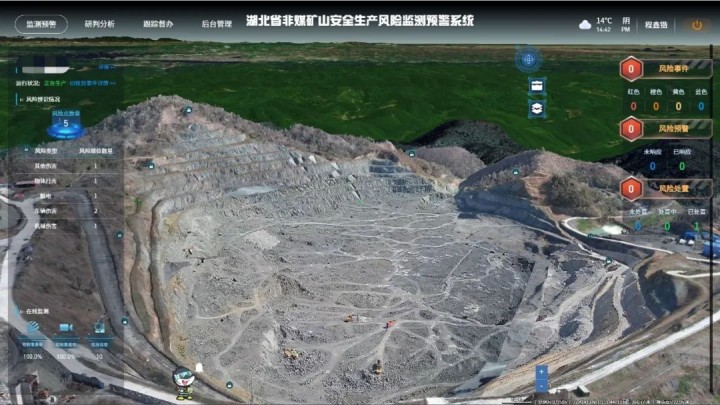The height and width of the screenshot is (405, 720).
Task: Click the red hexagon beside 风险事件
Action: click(x=631, y=69)
